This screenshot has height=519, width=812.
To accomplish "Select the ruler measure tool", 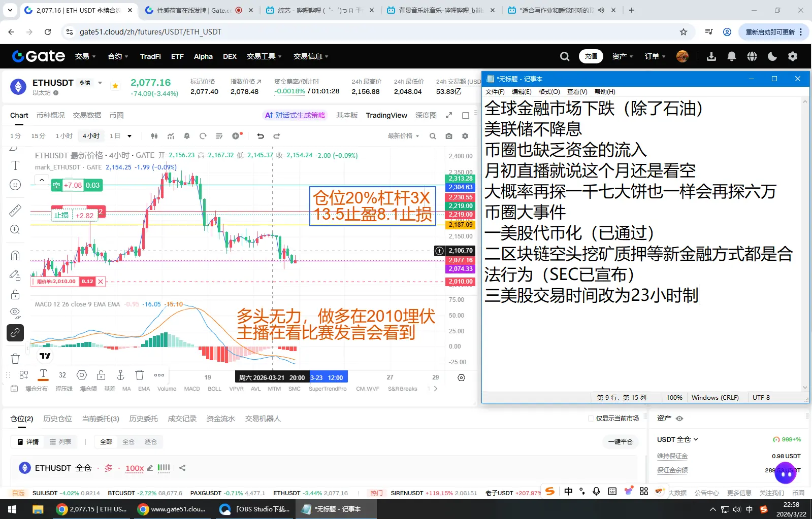I will tap(15, 210).
